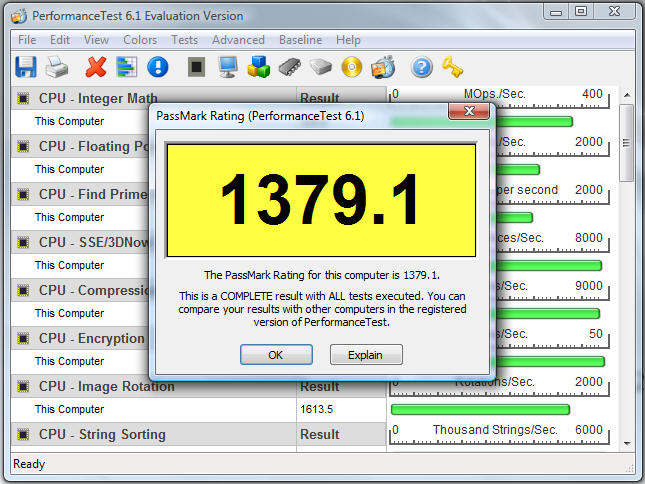The image size is (645, 484).
Task: Click the blue question mark help icon
Action: (x=422, y=67)
